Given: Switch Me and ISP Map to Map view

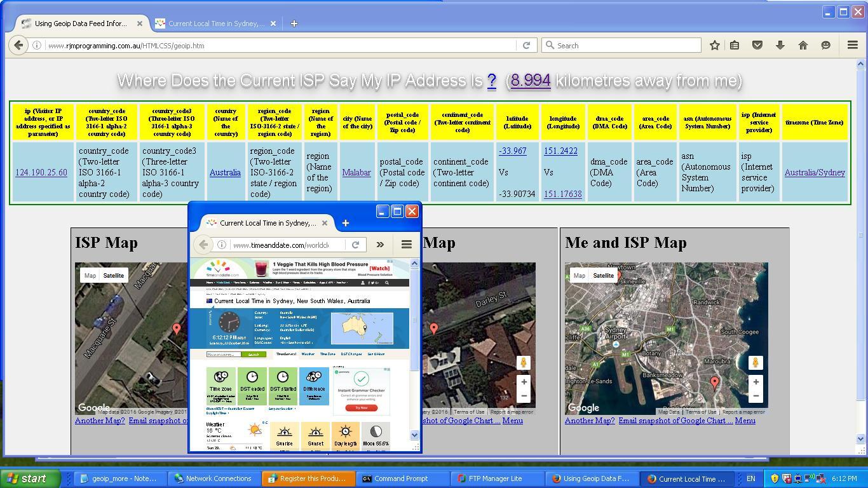Looking at the screenshot, I should point(580,275).
